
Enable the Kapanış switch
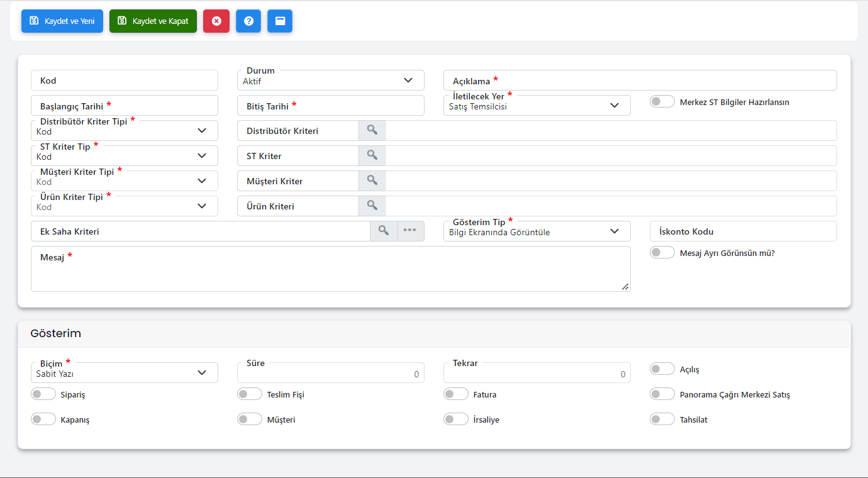click(x=43, y=419)
